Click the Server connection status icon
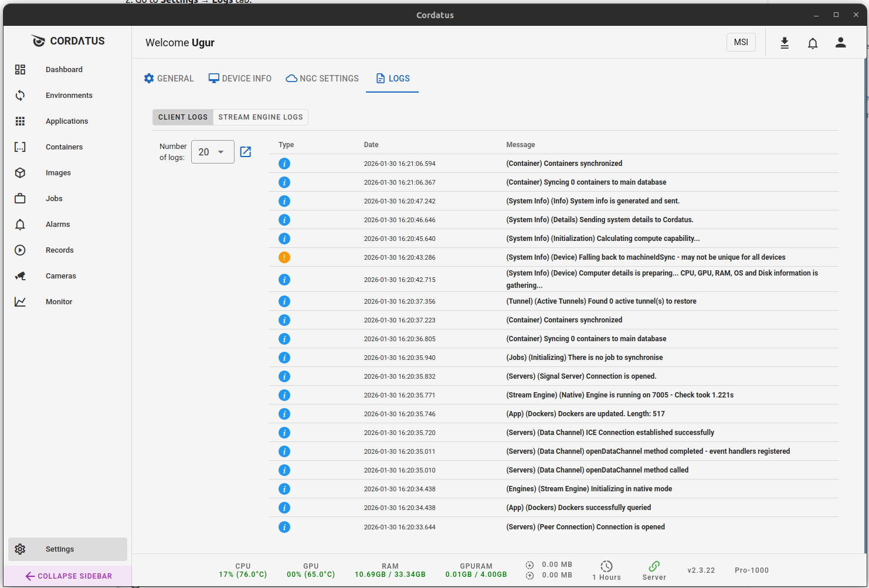Viewport: 869px width, 588px height. tap(653, 566)
